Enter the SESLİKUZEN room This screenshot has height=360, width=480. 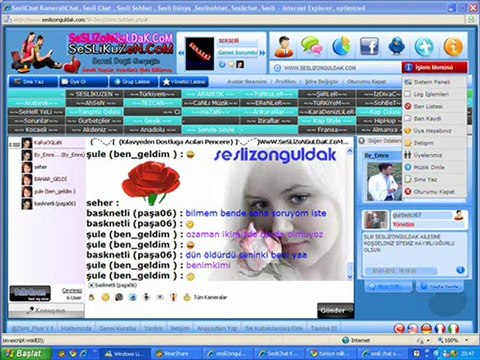click(x=94, y=94)
